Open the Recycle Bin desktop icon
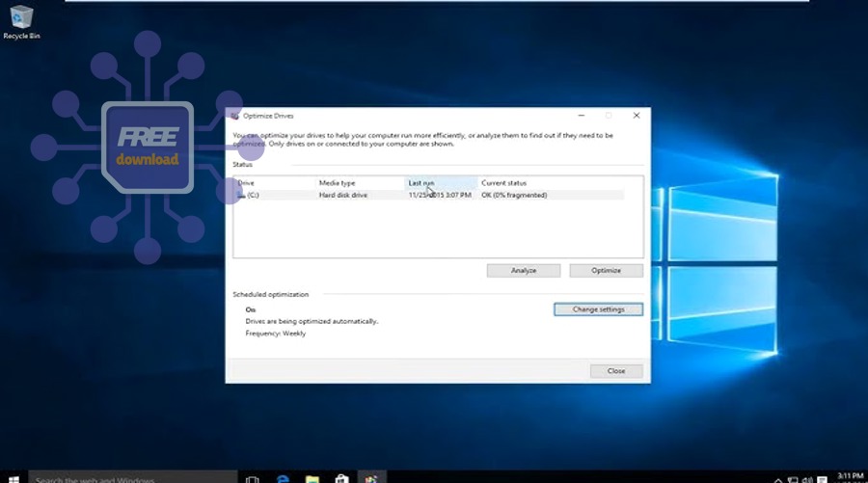The height and width of the screenshot is (483, 868). point(20,19)
